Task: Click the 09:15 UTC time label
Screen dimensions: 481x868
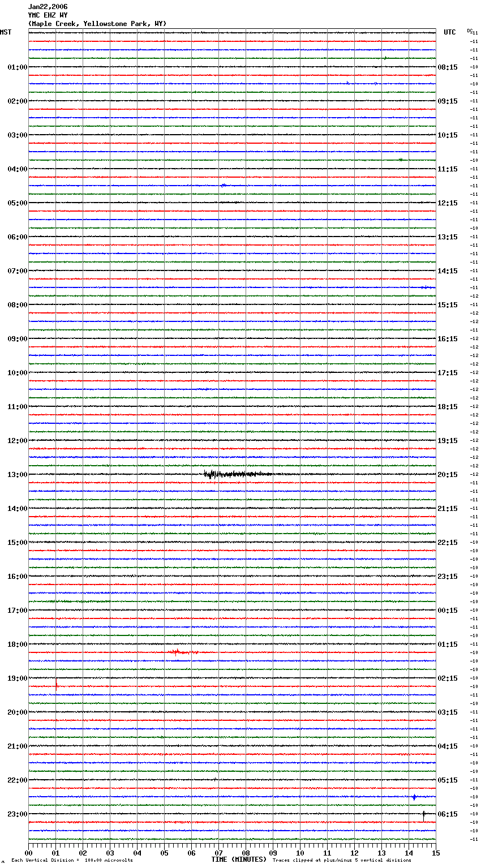Action: pos(448,101)
